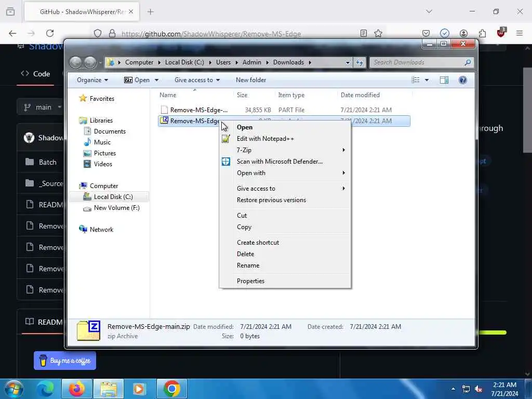
Task: Click the Notepad++ icon in the context menu
Action: point(226,138)
